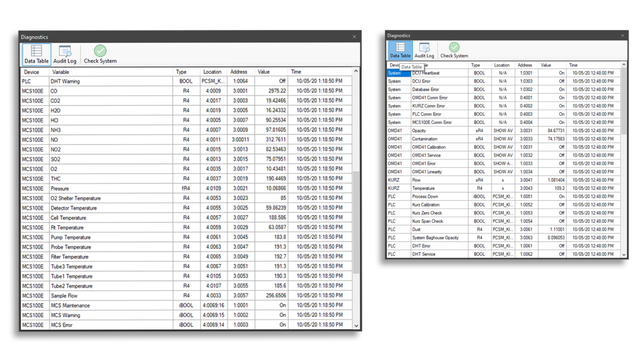Run Check System in left Diagnostics window

click(x=100, y=54)
